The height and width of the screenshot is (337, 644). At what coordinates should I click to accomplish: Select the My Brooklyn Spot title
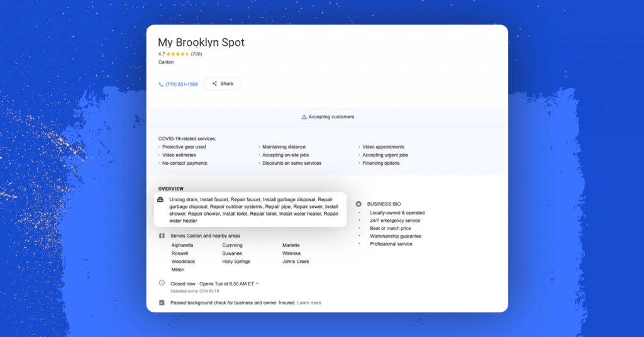point(201,43)
